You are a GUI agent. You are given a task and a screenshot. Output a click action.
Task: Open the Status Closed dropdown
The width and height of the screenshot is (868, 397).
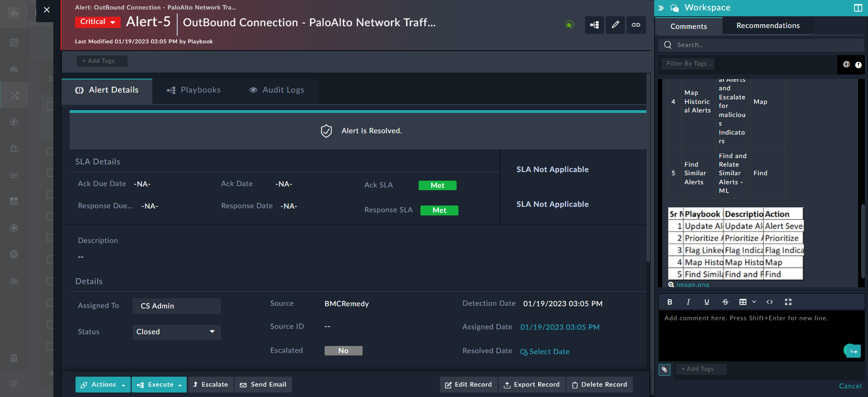[176, 332]
